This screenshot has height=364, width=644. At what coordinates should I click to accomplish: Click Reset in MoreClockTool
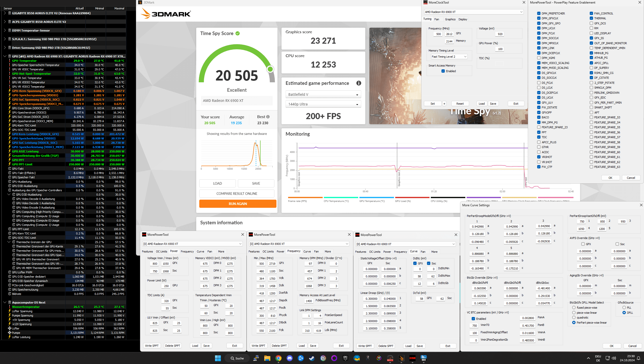pos(460,104)
